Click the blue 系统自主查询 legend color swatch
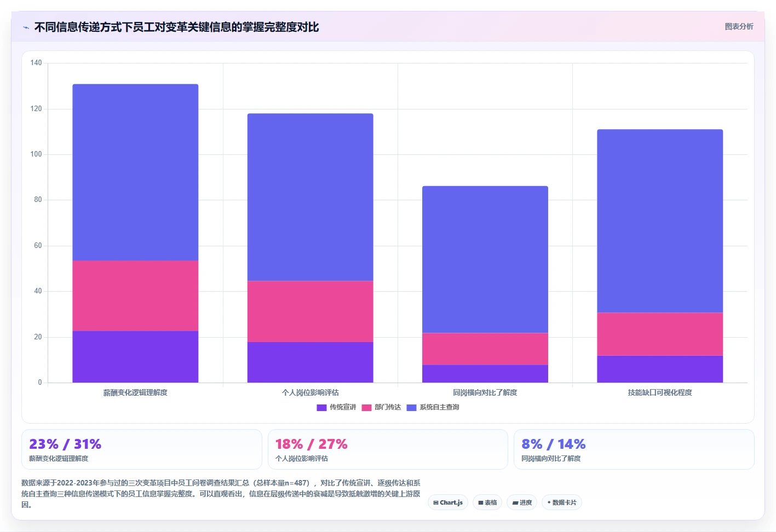 point(411,407)
